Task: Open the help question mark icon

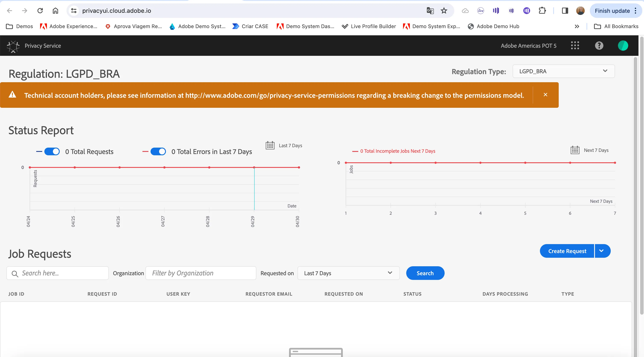Action: point(599,45)
